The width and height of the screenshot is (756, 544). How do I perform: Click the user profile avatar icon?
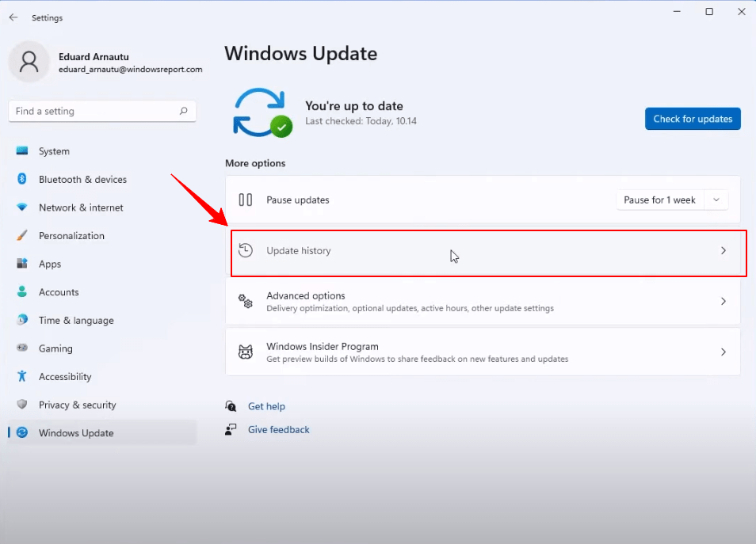point(29,62)
